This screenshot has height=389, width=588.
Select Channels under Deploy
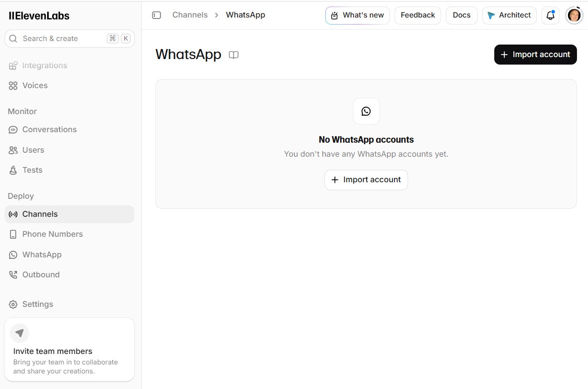pyautogui.click(x=69, y=214)
